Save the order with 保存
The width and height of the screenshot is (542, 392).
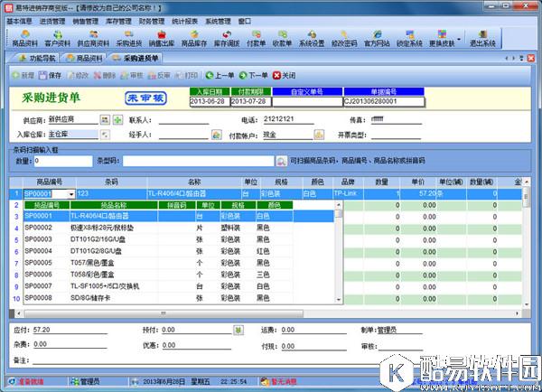(51, 75)
